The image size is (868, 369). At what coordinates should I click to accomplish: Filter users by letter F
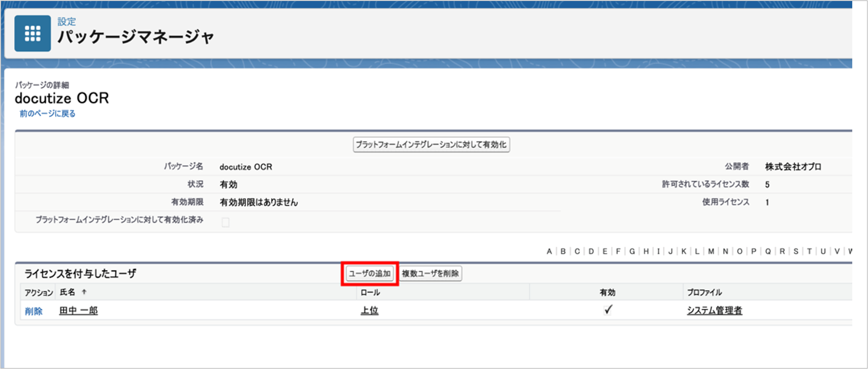[618, 251]
